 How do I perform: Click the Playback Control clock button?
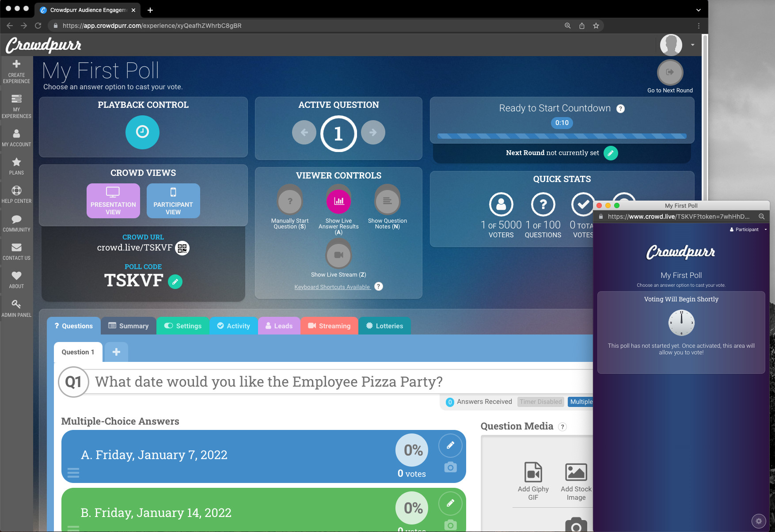coord(142,132)
